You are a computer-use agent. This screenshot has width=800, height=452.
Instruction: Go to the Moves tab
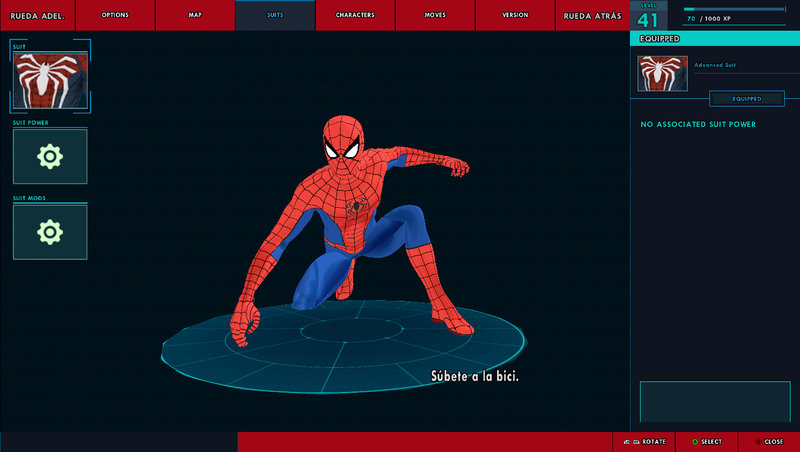tap(435, 15)
